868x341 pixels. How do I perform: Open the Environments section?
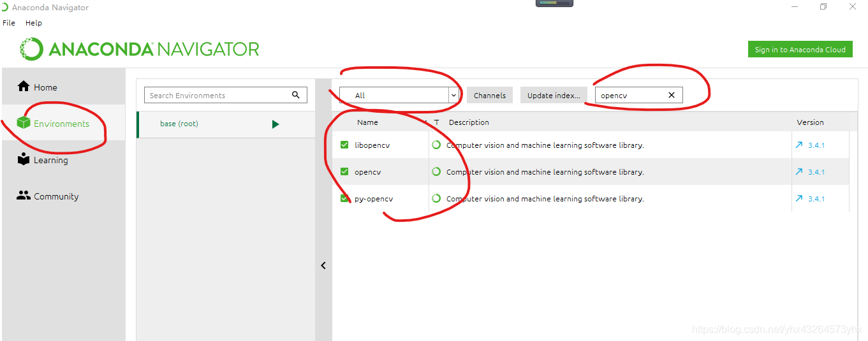(64, 124)
